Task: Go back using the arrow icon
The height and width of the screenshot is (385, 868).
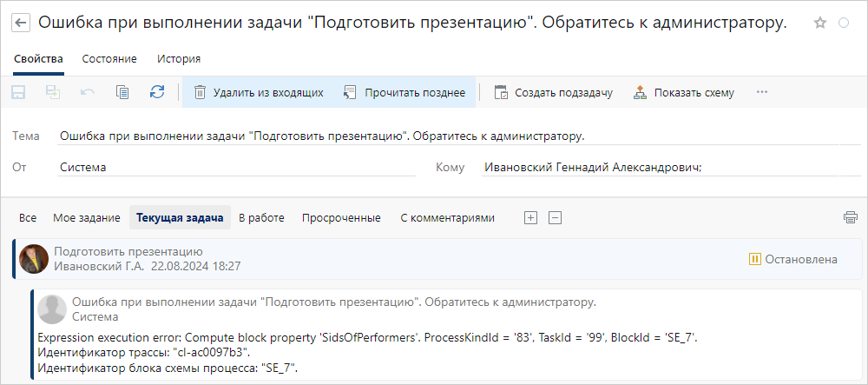Action: coord(21,23)
